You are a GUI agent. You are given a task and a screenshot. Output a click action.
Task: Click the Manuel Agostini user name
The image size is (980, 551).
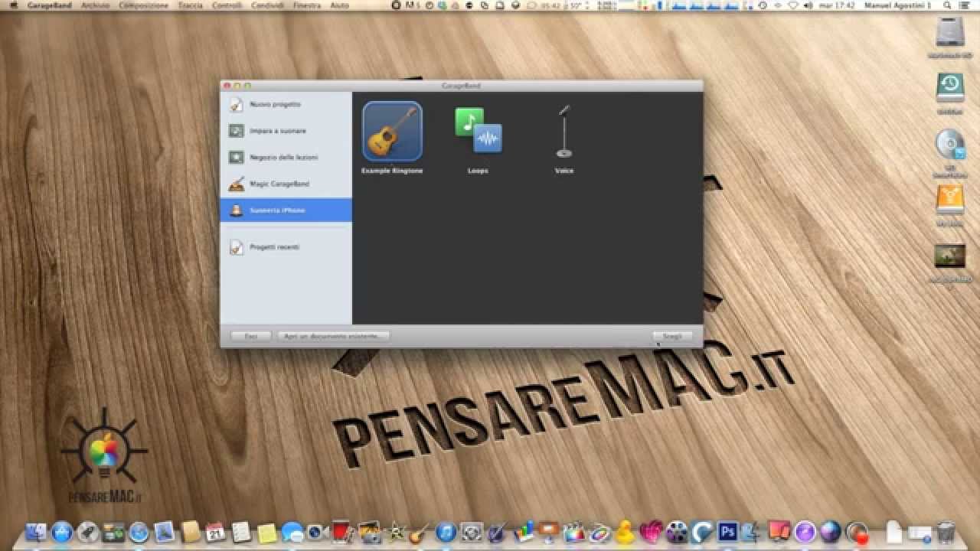[x=897, y=5]
